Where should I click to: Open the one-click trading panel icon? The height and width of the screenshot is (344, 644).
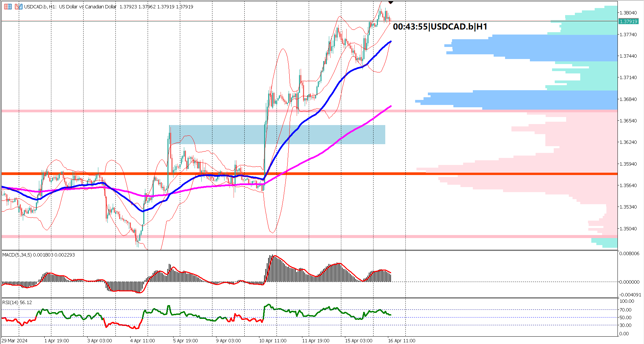(8, 6)
